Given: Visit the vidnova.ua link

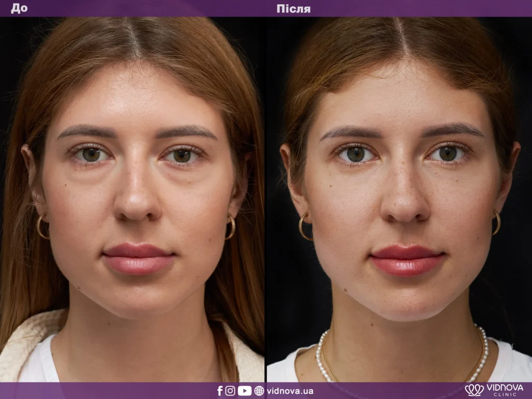Looking at the screenshot, I should pyautogui.click(x=290, y=391).
